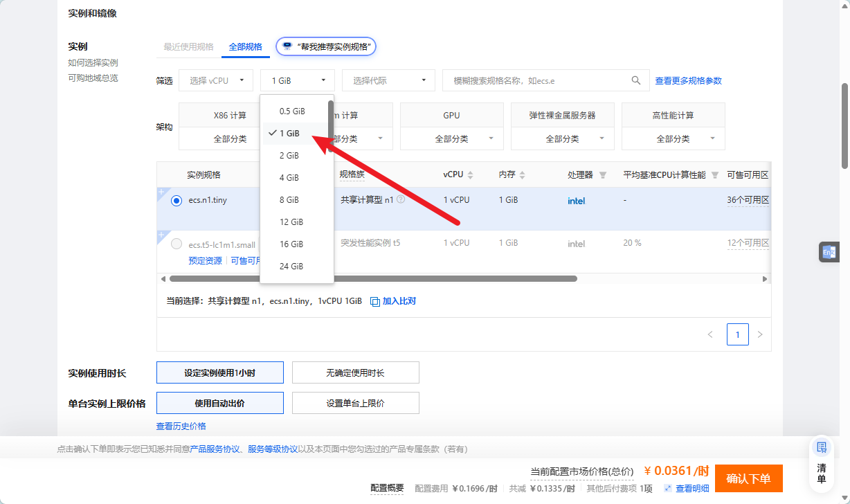
Task: Click 36个可用区 availability link
Action: coord(748,200)
